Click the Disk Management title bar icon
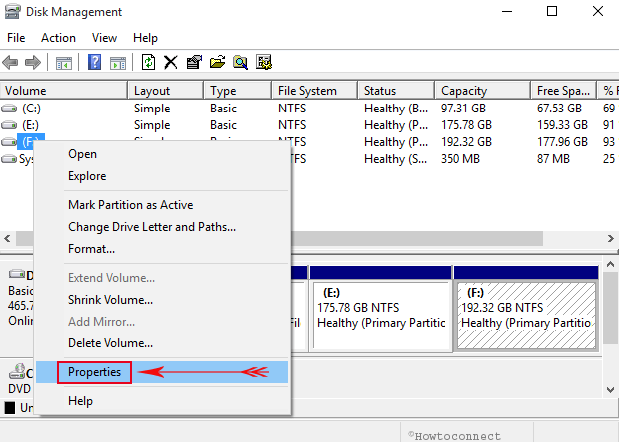619x442 pixels. 12,11
